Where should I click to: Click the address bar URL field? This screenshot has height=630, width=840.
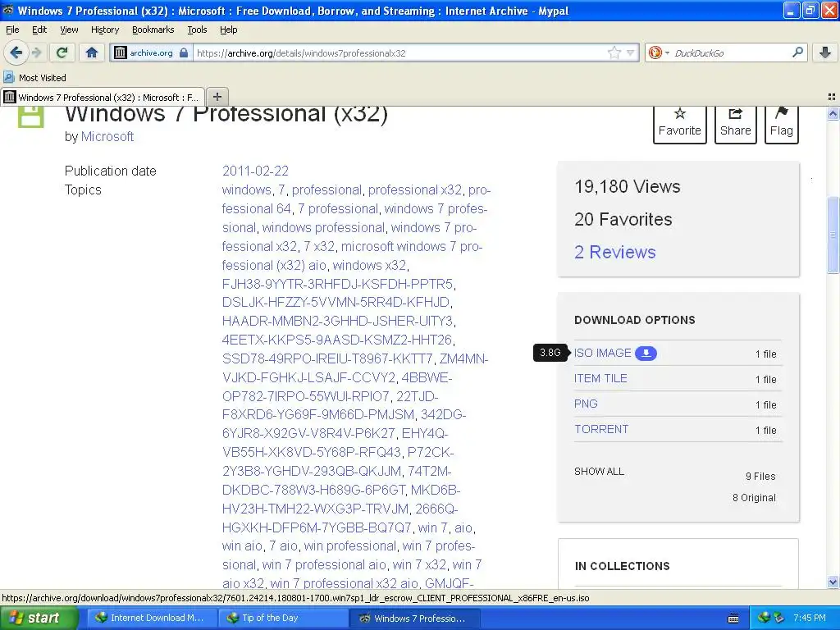399,53
